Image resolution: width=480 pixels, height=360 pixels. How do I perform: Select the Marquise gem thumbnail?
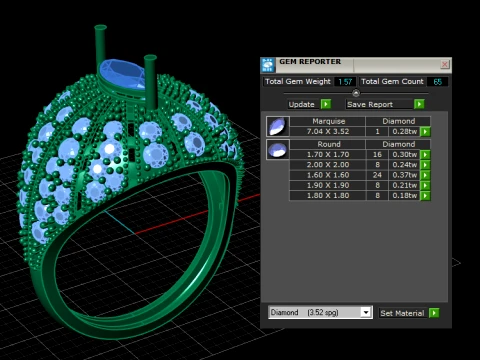tap(278, 126)
